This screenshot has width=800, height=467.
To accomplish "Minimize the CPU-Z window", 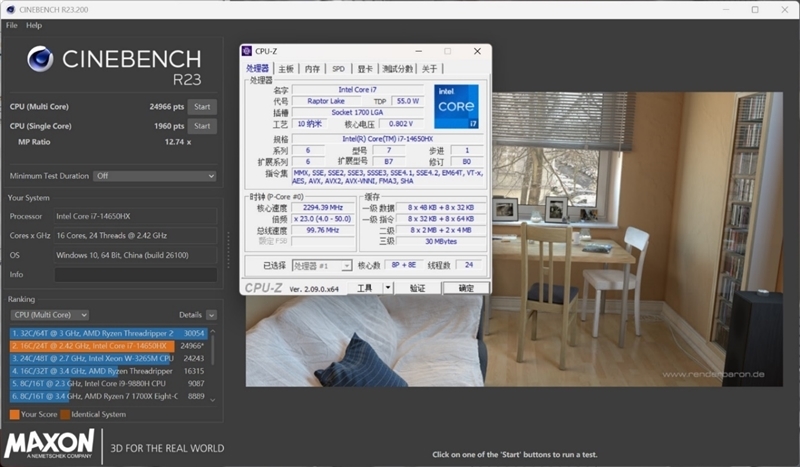I will pyautogui.click(x=418, y=51).
